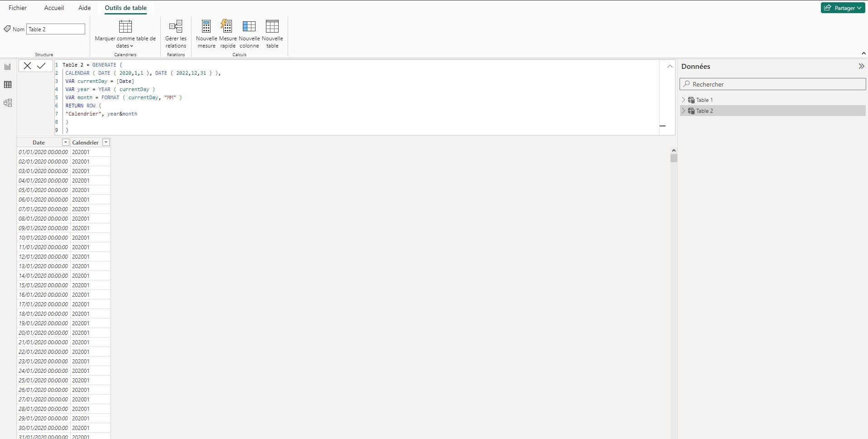Switch to report view in left sidebar
This screenshot has width=868, height=439.
pyautogui.click(x=8, y=67)
